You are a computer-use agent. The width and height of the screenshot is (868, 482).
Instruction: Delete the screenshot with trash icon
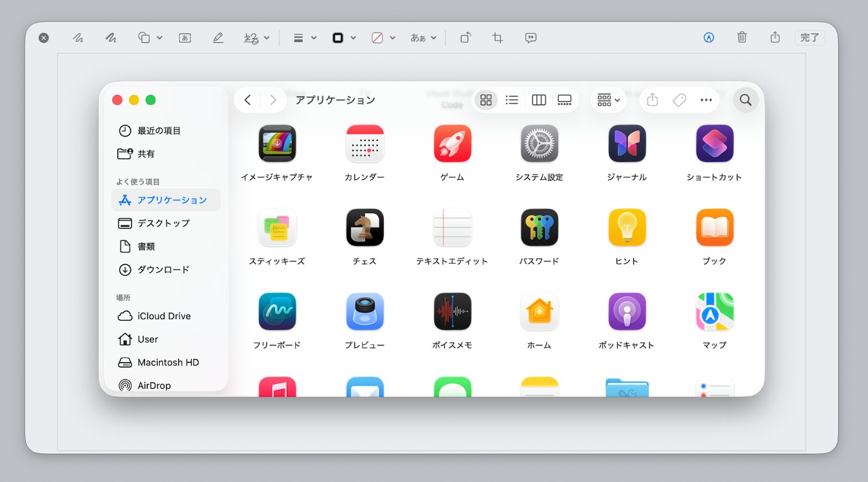[742, 37]
